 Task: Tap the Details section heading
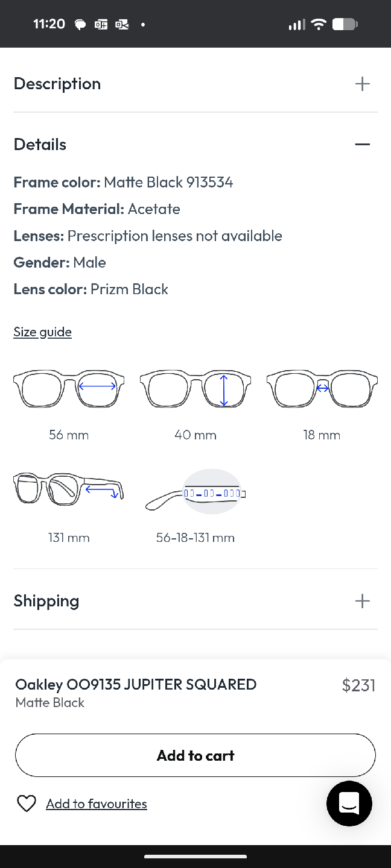pos(40,144)
